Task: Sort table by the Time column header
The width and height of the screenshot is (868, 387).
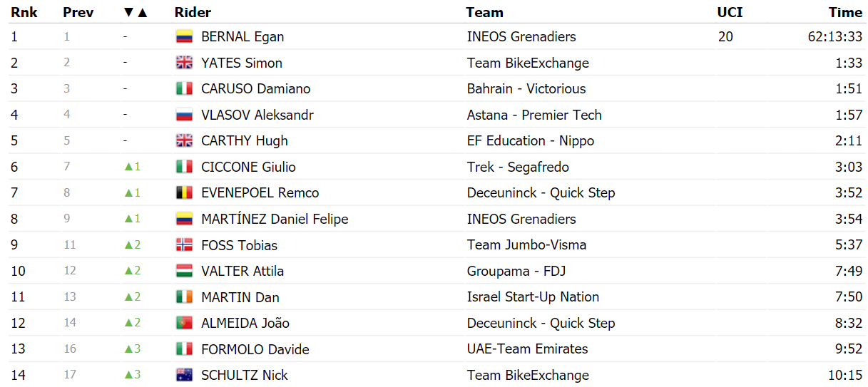Action: point(845,12)
